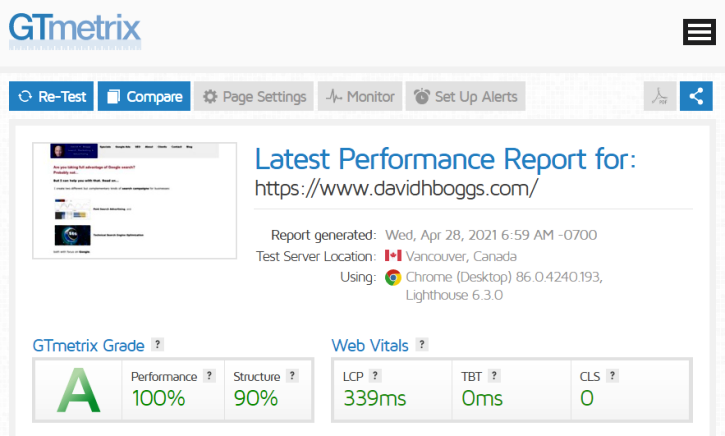Viewport: 725px width, 436px height.
Task: Click the GTmetrix Grade heading
Action: coord(88,346)
